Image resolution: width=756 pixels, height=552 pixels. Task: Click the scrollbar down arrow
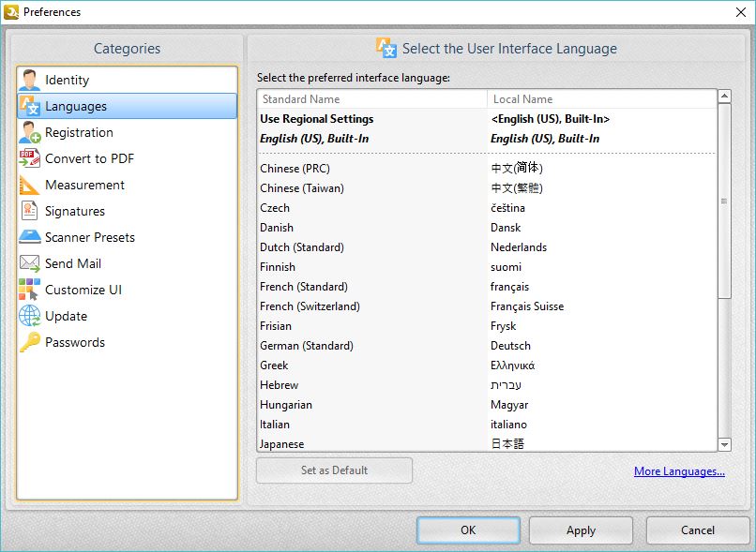tap(723, 444)
